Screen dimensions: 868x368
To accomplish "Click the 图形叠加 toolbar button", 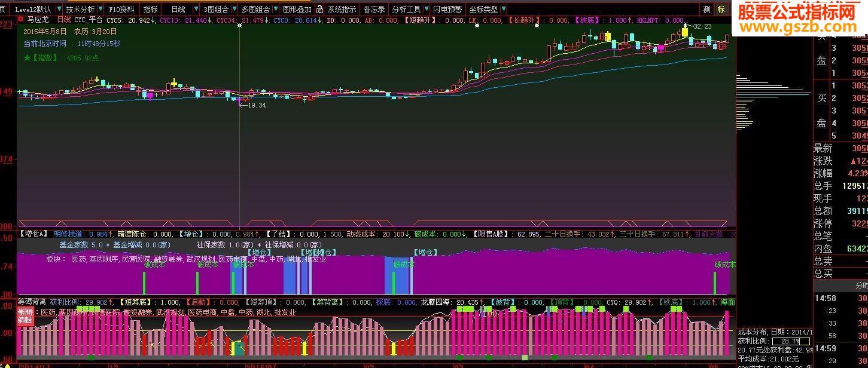I will pyautogui.click(x=297, y=10).
